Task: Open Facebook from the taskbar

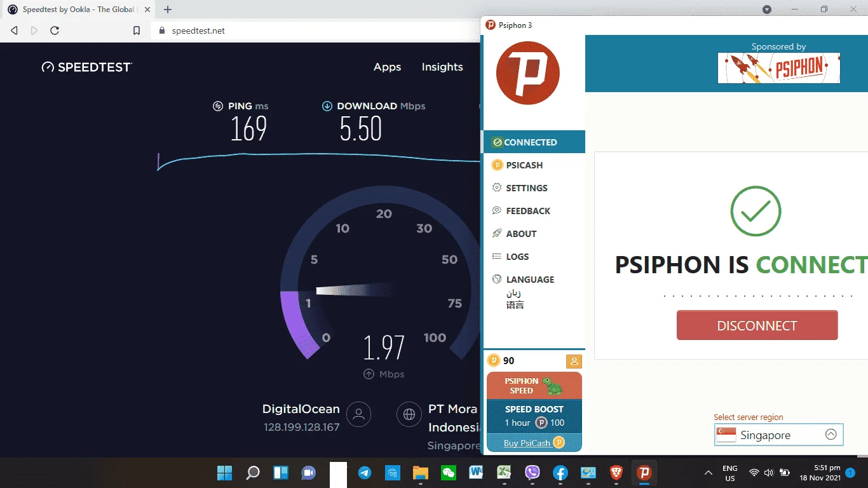Action: 560,473
